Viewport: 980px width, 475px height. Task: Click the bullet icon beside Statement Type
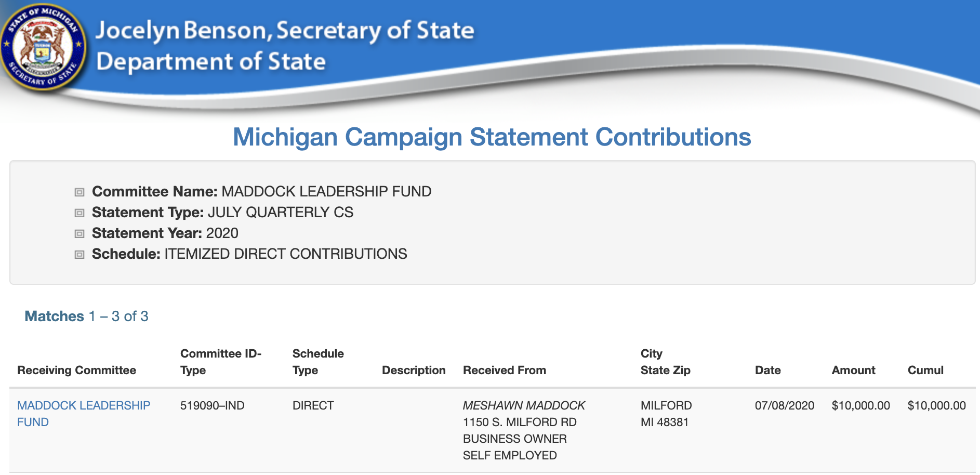80,213
